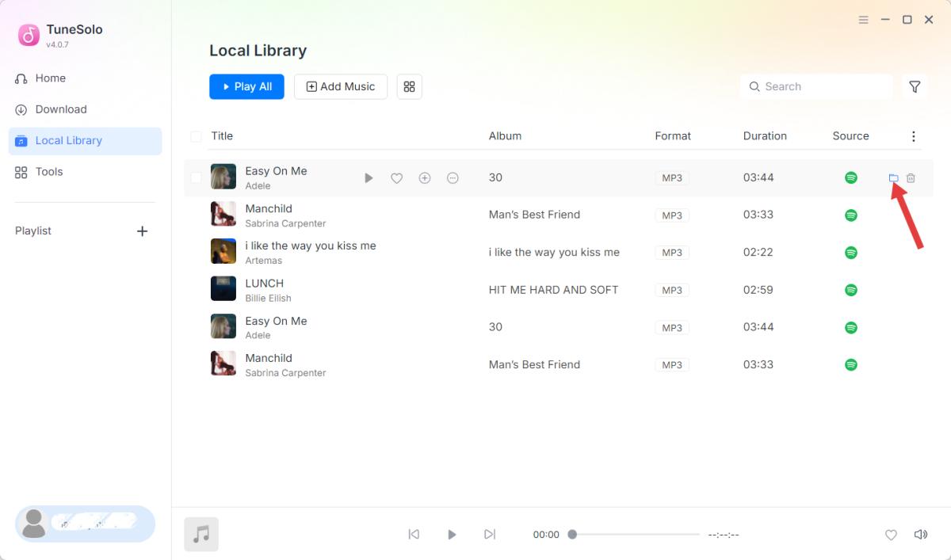Click the now-playing music note thumbnail

coord(201,535)
